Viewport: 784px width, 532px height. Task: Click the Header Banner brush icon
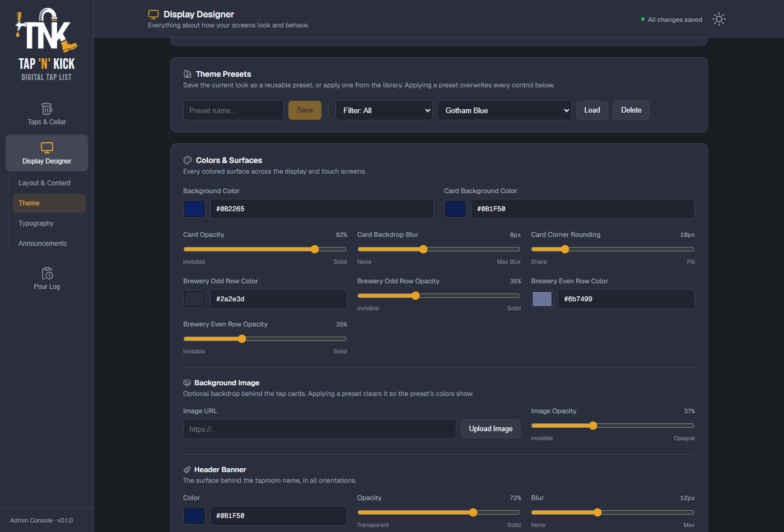pyautogui.click(x=187, y=470)
